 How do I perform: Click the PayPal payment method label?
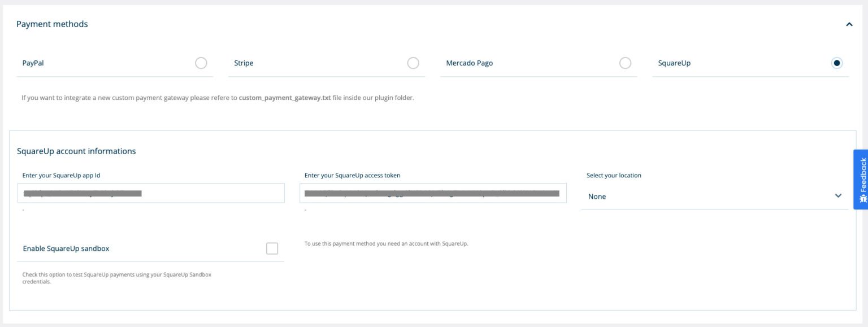click(x=33, y=63)
